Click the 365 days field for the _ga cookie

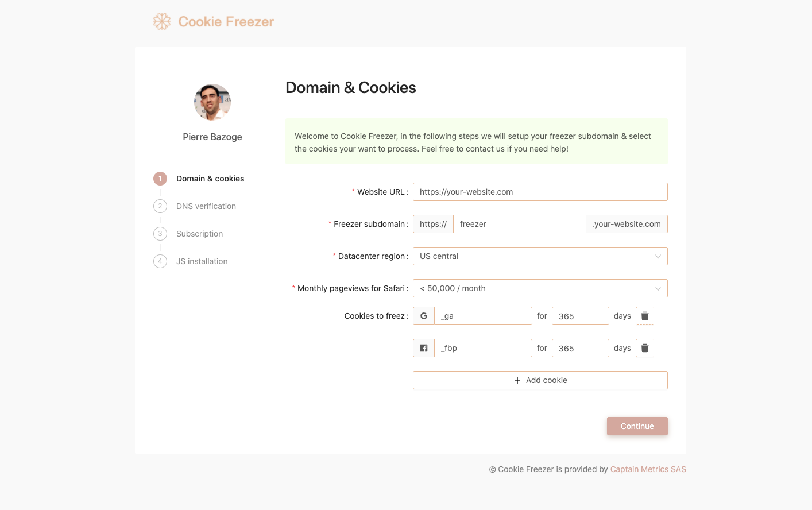pyautogui.click(x=580, y=315)
